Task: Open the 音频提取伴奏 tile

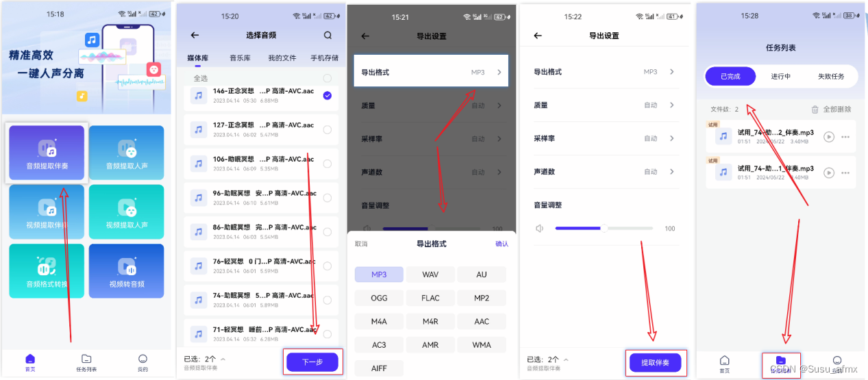Action: click(47, 153)
